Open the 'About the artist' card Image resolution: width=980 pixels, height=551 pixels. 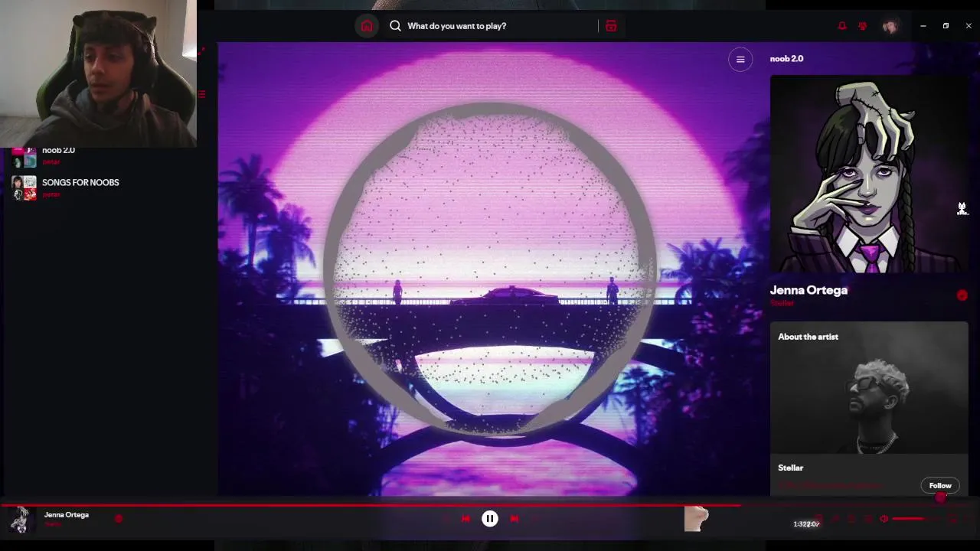pos(869,409)
